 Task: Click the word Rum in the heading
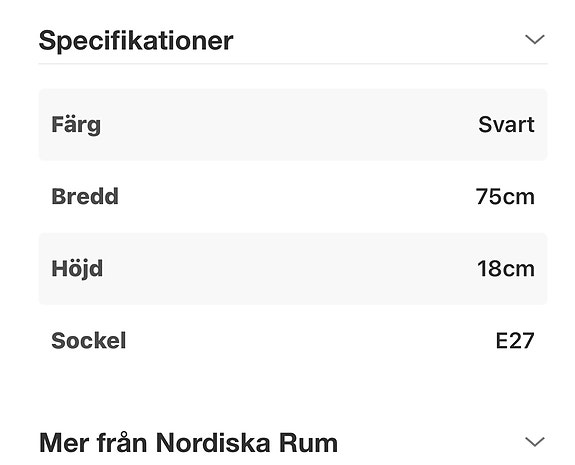point(308,443)
